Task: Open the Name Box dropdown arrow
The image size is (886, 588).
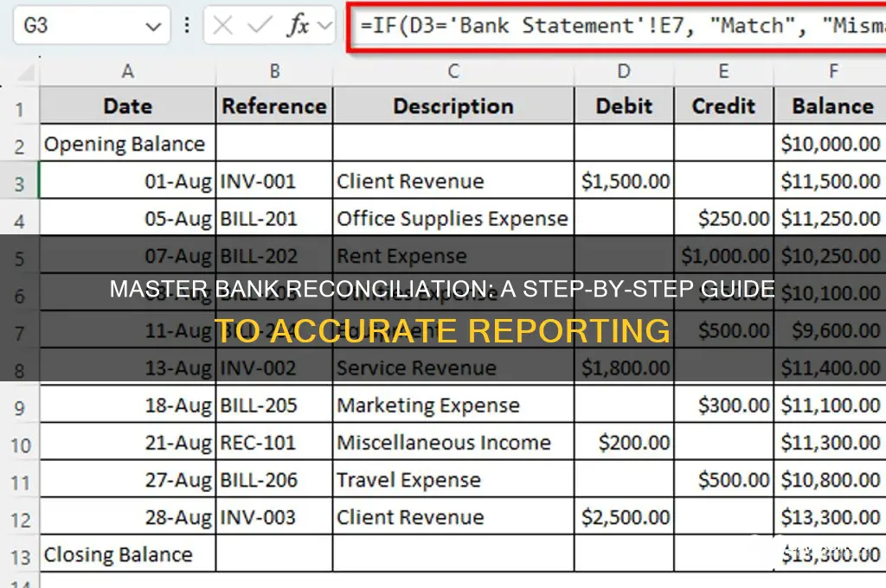Action: pyautogui.click(x=152, y=26)
